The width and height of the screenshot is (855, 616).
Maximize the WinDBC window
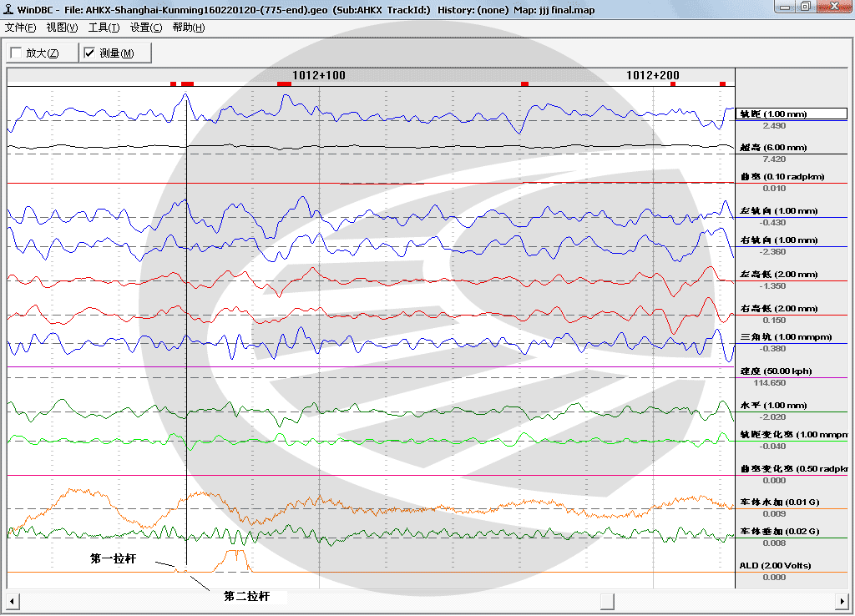click(806, 7)
